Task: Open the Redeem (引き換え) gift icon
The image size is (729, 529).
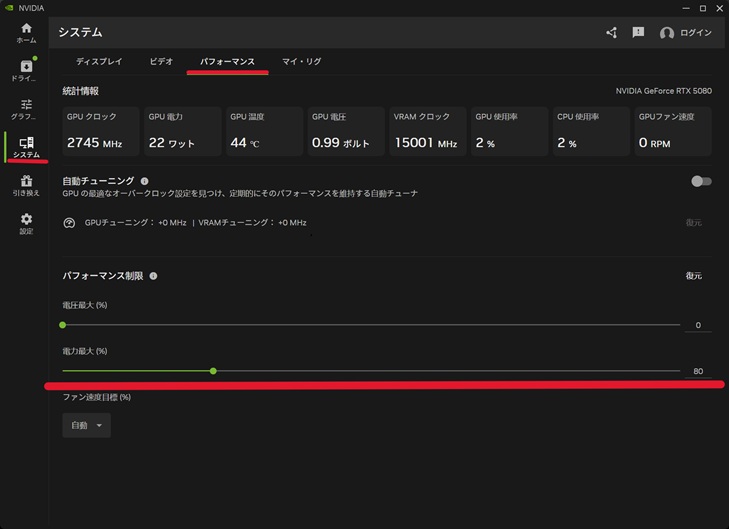Action: tap(26, 185)
